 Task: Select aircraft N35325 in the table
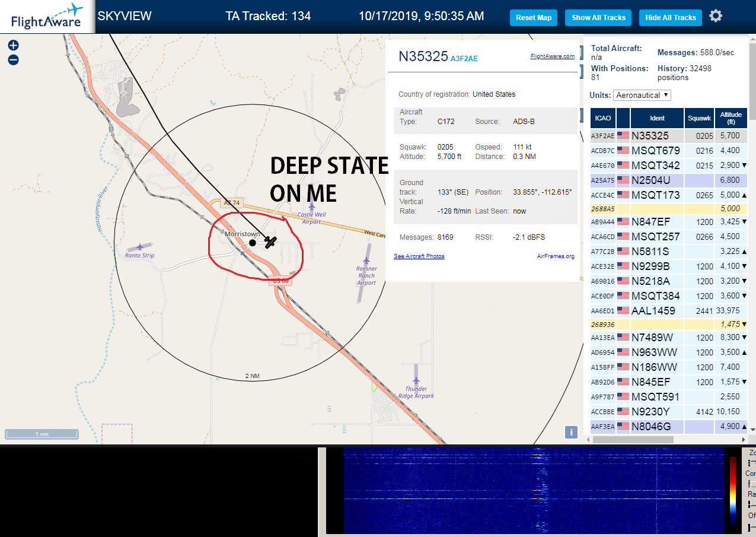coord(669,136)
